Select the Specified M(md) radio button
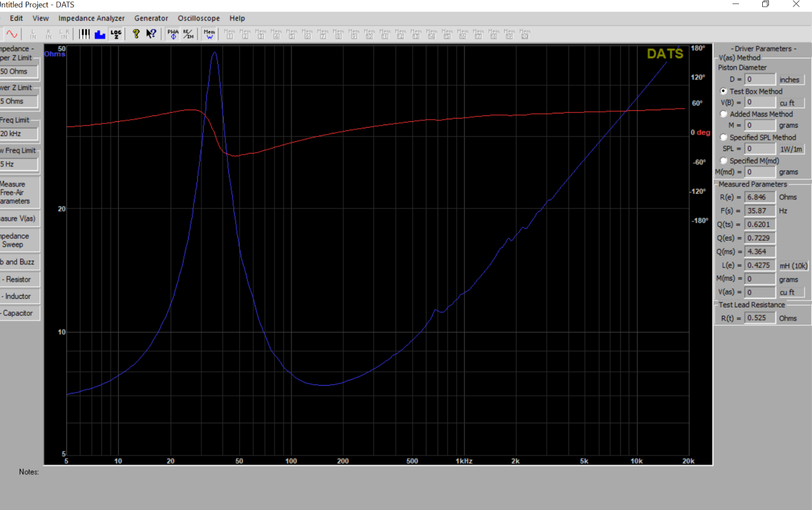Viewport: 812px width, 510px height. click(x=724, y=161)
